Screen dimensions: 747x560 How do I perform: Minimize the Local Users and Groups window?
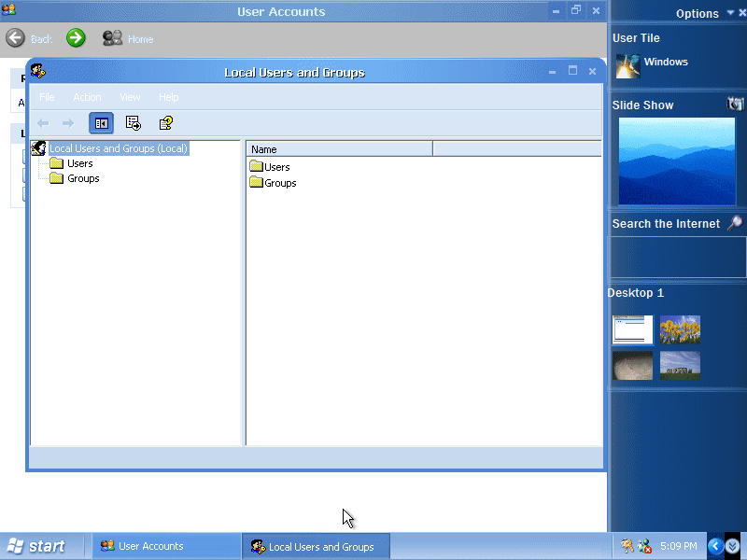coord(552,72)
